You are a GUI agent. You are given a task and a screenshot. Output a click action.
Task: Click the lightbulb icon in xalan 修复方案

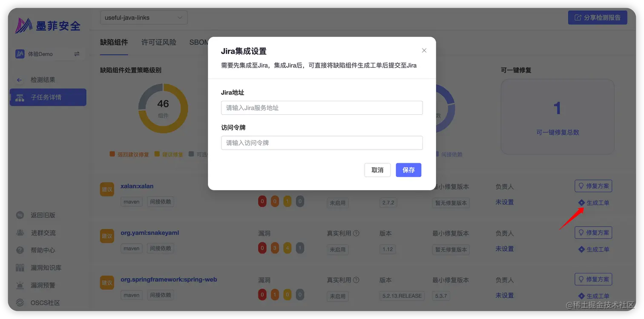point(581,186)
